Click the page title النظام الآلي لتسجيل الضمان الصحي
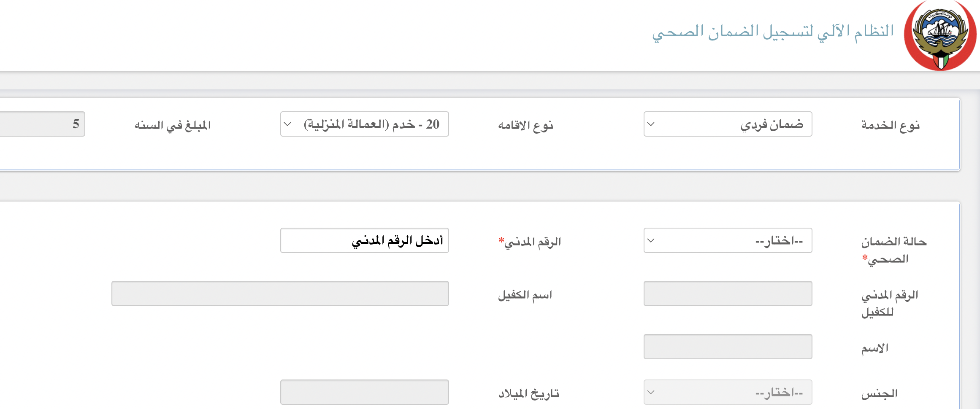This screenshot has width=980, height=409. (773, 32)
